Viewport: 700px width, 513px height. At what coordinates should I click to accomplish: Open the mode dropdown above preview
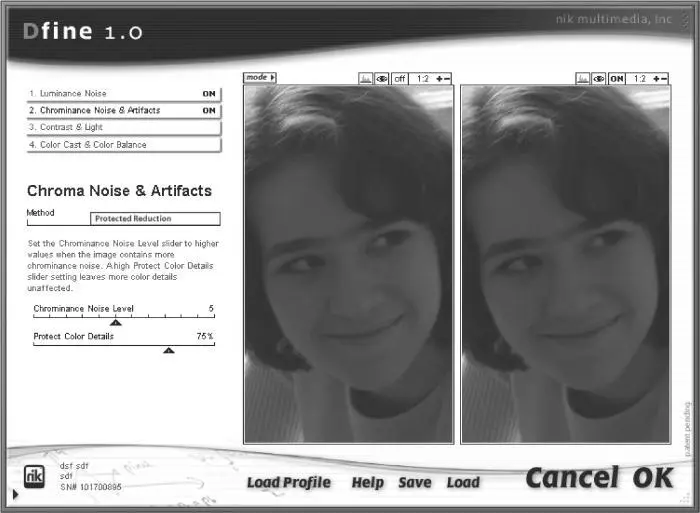point(259,77)
